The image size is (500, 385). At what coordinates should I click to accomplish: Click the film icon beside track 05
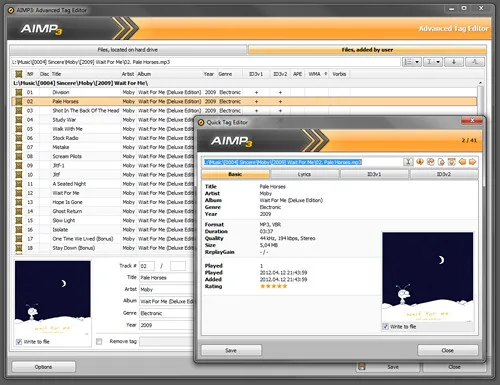[x=19, y=129]
